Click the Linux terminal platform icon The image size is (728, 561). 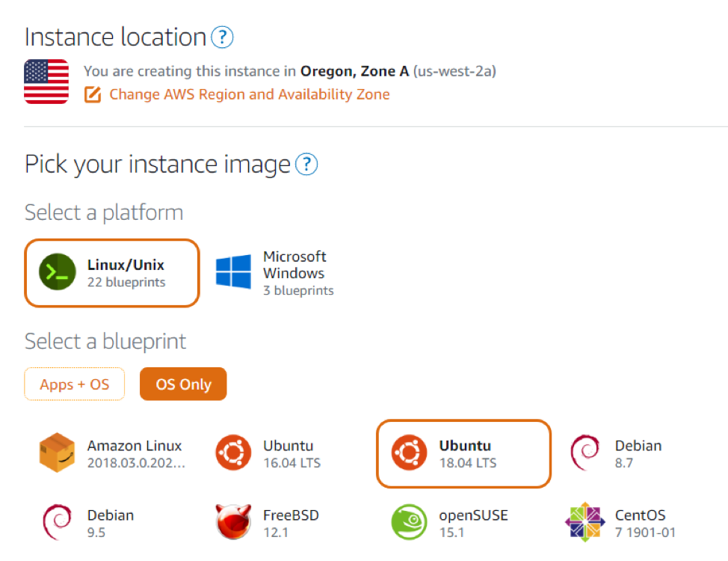[x=58, y=272]
